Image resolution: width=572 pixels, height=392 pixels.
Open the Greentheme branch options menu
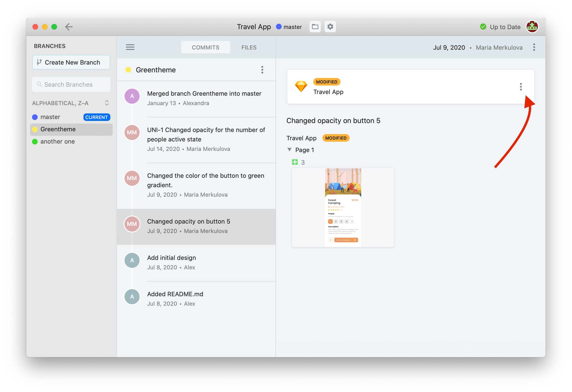(x=262, y=70)
